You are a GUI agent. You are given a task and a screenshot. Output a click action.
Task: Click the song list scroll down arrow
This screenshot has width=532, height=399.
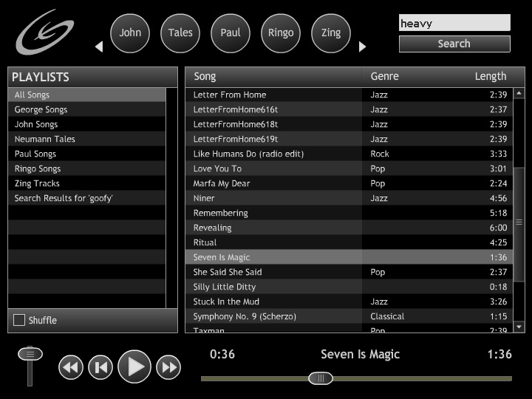click(x=519, y=327)
